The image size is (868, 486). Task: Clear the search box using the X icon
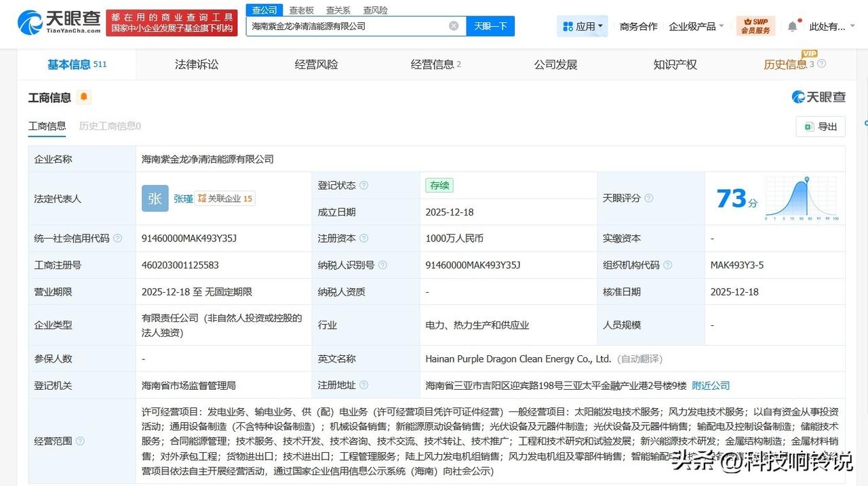454,25
